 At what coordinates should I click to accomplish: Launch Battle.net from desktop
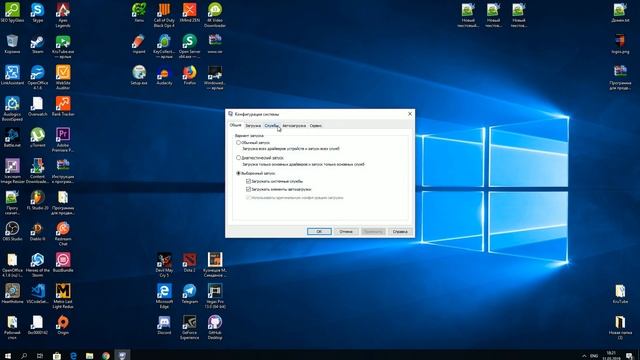pyautogui.click(x=12, y=138)
